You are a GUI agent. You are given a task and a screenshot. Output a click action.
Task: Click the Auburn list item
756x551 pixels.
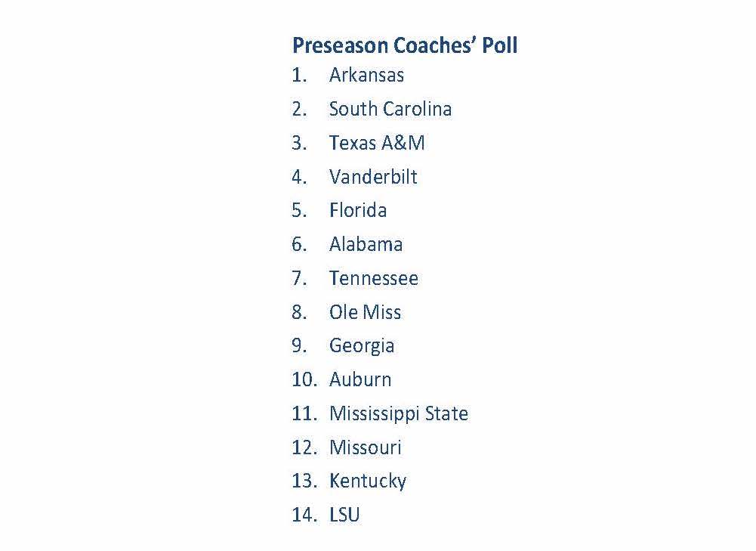360,379
